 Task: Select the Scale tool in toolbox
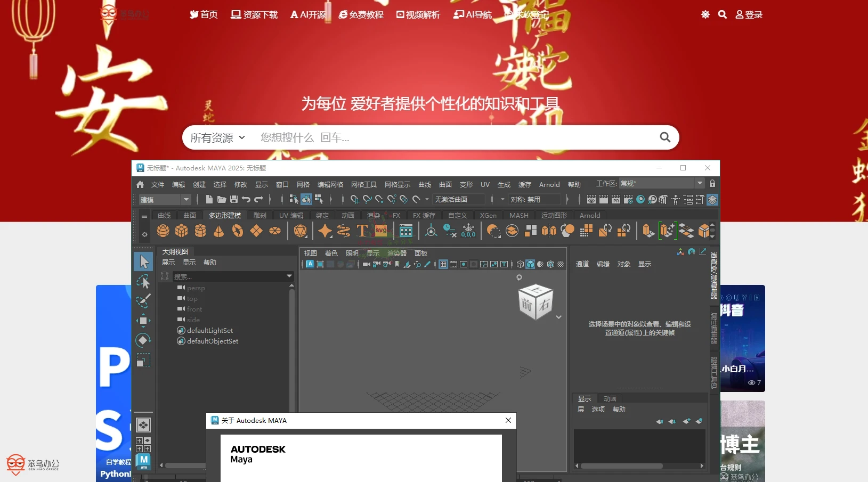[143, 361]
